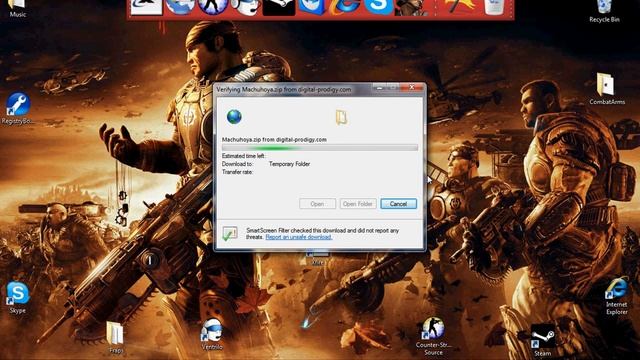Click the SmartScreen Filter shield icon
The image size is (640, 360).
pos(230,234)
